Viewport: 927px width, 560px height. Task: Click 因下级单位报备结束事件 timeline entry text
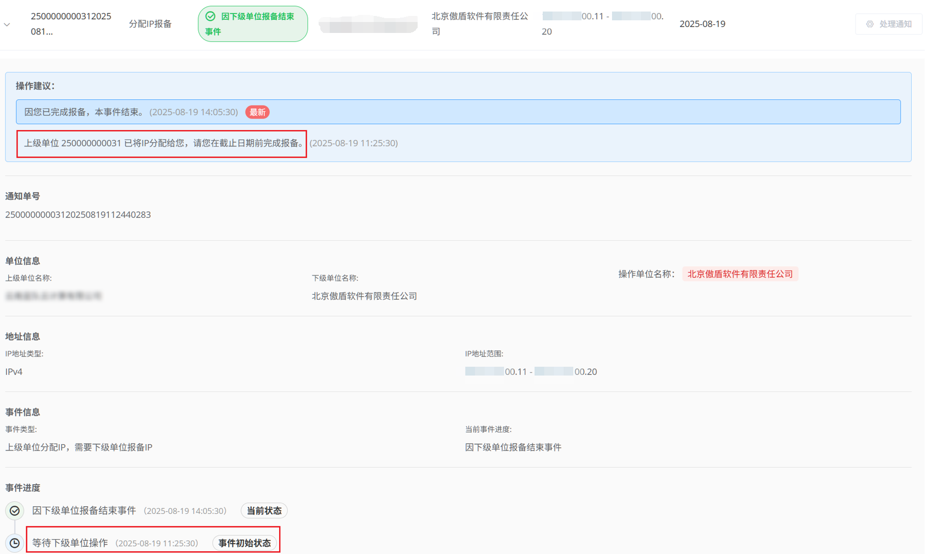pyautogui.click(x=84, y=511)
